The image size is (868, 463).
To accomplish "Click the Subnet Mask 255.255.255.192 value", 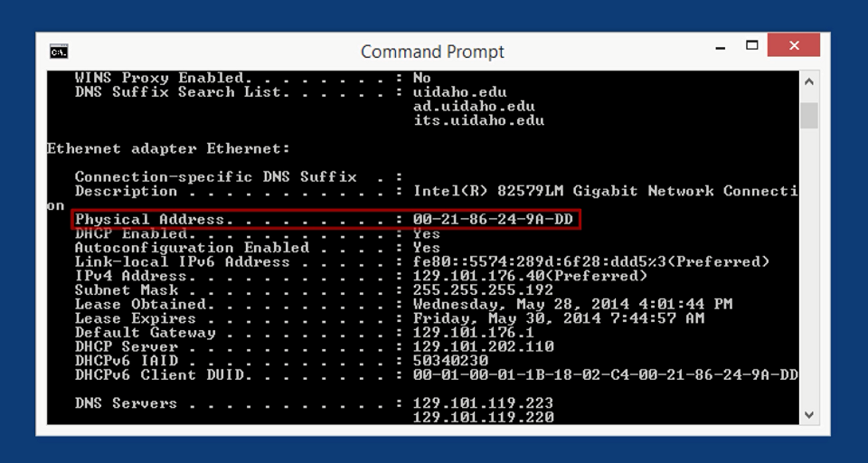I will (483, 289).
